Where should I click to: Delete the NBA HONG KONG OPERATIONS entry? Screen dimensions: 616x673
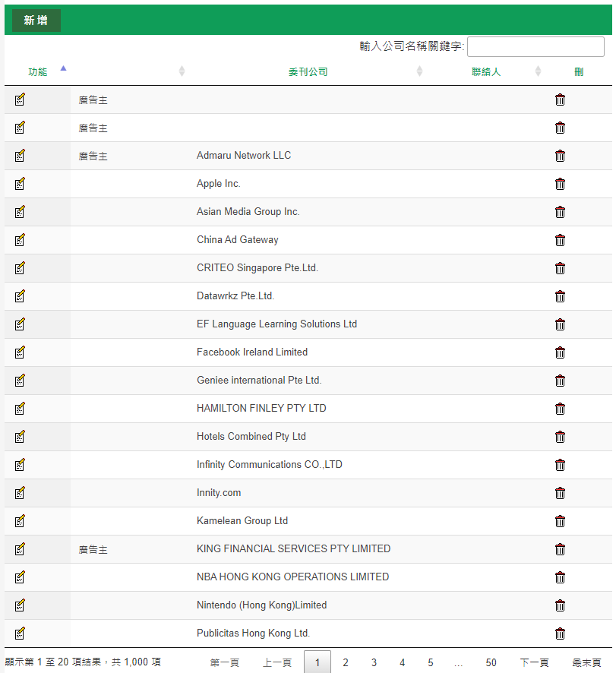click(x=560, y=577)
